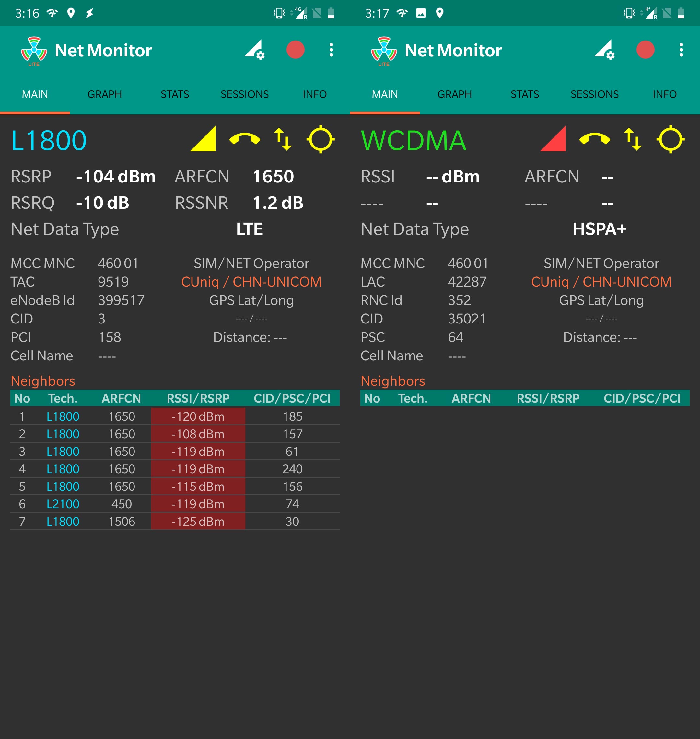This screenshot has height=739, width=700.
Task: Tap red record button in right screen
Action: (645, 50)
